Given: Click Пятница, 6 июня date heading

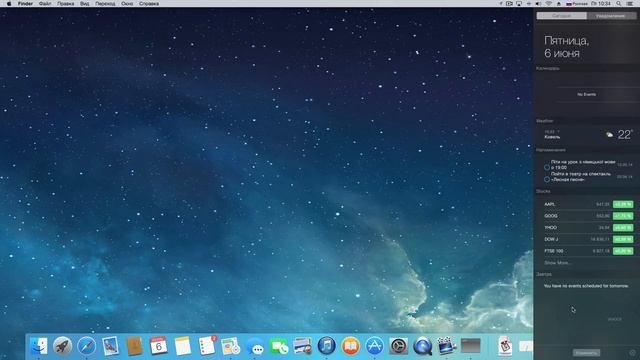Looking at the screenshot, I should point(567,47).
